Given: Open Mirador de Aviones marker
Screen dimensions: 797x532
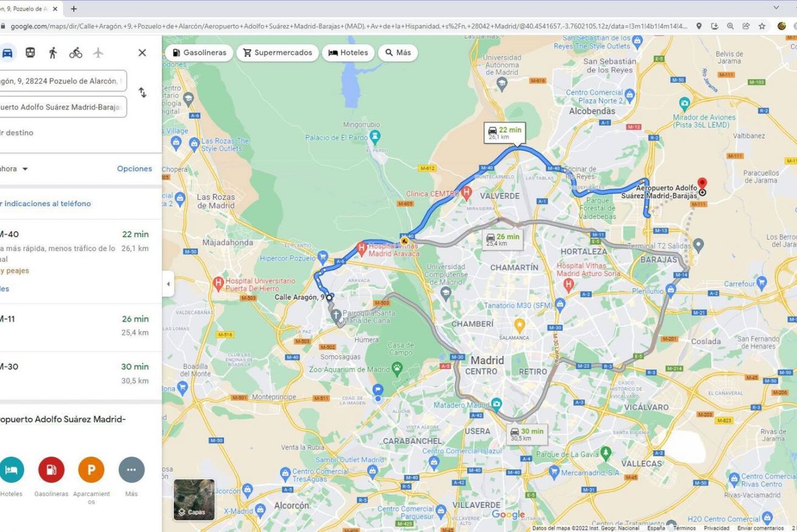Looking at the screenshot, I should pyautogui.click(x=684, y=103).
